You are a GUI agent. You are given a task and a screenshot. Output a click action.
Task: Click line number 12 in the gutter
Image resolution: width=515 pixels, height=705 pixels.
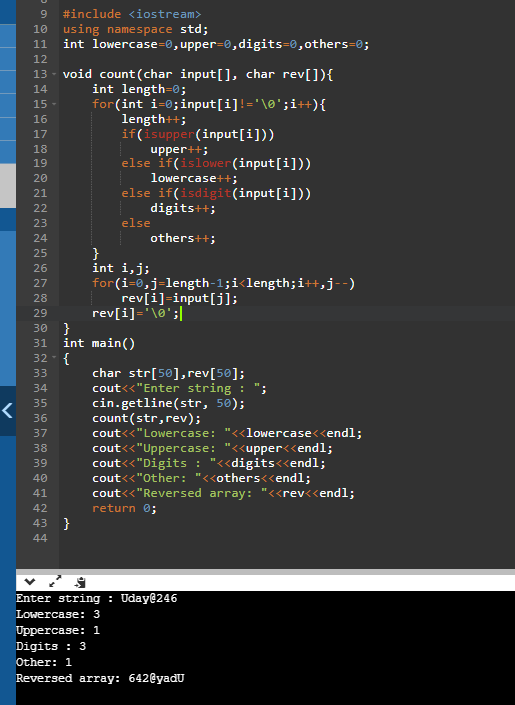point(40,59)
